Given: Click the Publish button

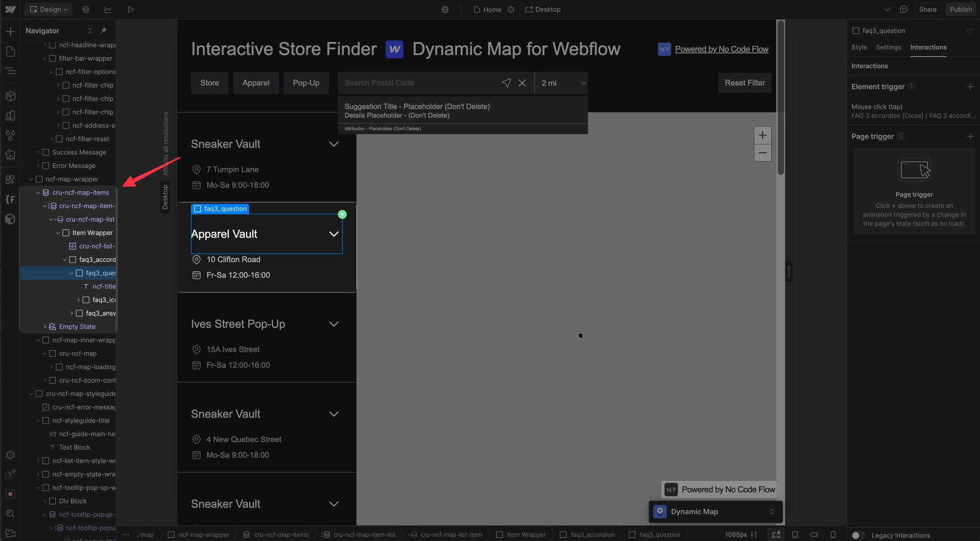Looking at the screenshot, I should tap(961, 9).
